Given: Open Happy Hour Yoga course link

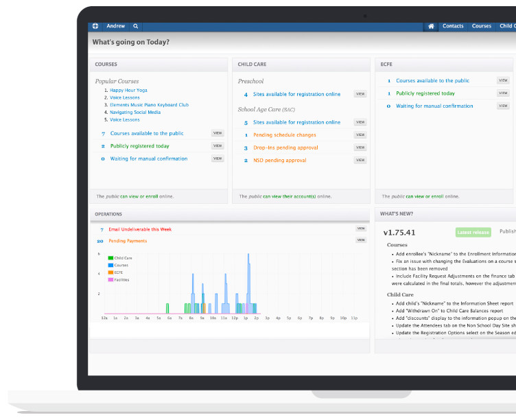Looking at the screenshot, I should click(x=128, y=90).
